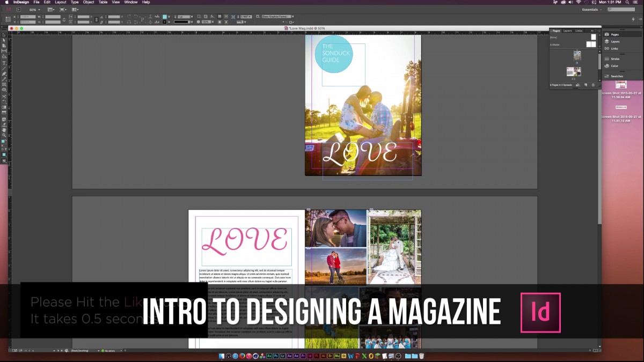
Task: Click the trash icon in Pages panel
Action: [x=594, y=85]
